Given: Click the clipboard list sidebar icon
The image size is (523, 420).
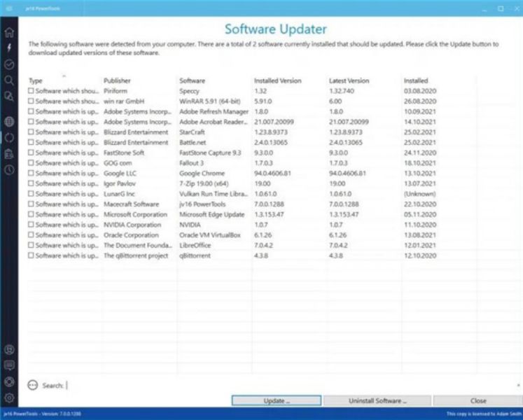Looking at the screenshot, I should [9, 154].
